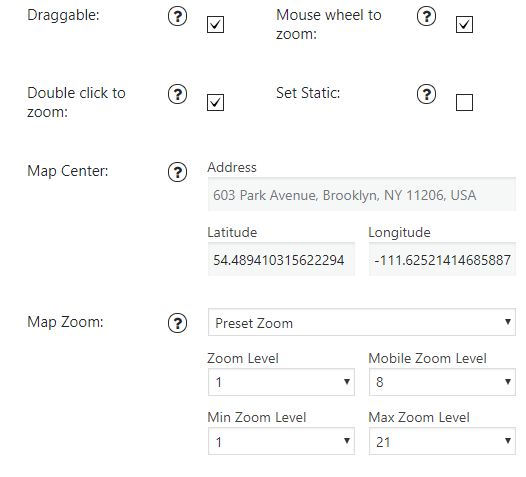Screen dimensions: 526x477
Task: Uncheck the Draggable checkbox
Action: [x=215, y=24]
